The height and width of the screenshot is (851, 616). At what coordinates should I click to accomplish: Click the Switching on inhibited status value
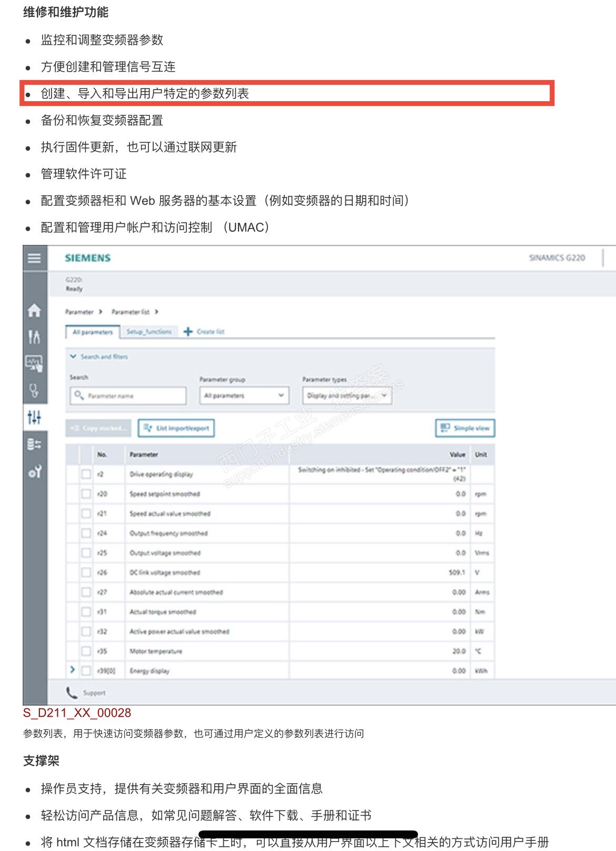[382, 474]
